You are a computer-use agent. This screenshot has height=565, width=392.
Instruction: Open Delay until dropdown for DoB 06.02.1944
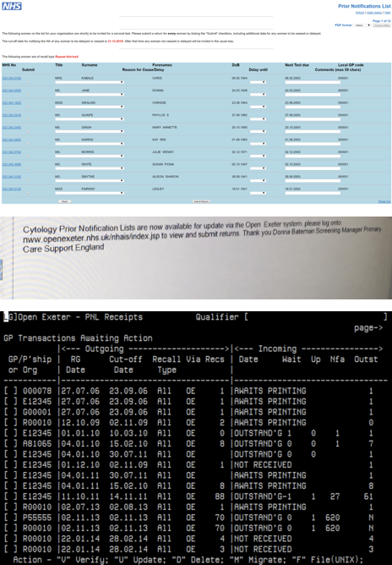point(258,82)
